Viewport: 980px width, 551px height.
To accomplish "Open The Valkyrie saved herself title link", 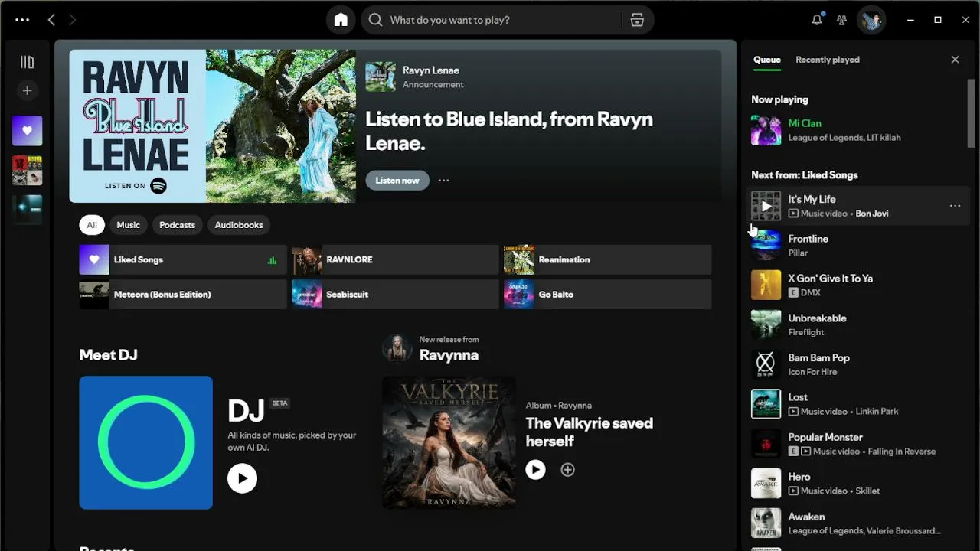I will coord(589,432).
